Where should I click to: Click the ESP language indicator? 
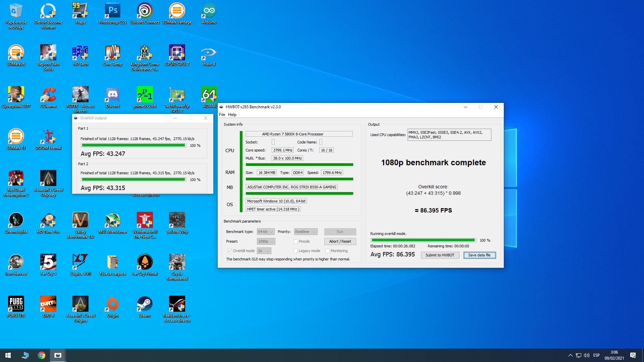(596, 355)
